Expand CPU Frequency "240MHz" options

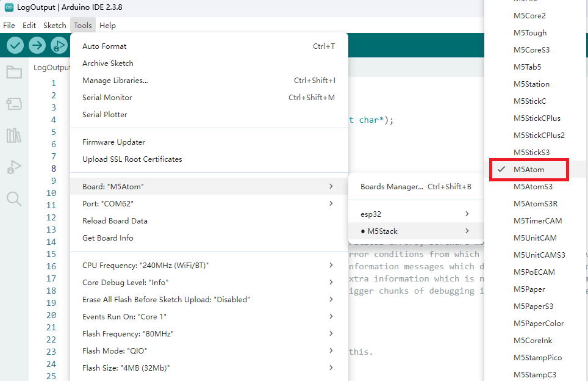209,265
